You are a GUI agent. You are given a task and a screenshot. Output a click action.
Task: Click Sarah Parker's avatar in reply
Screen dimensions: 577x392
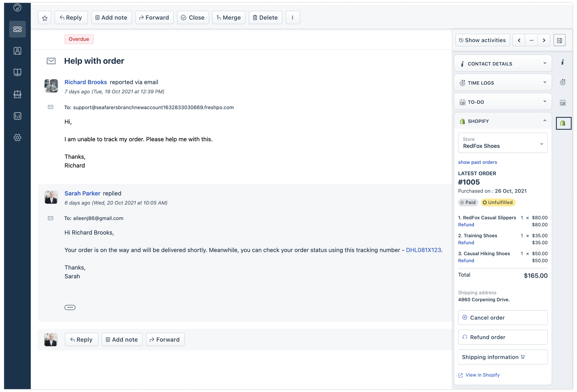pyautogui.click(x=51, y=197)
